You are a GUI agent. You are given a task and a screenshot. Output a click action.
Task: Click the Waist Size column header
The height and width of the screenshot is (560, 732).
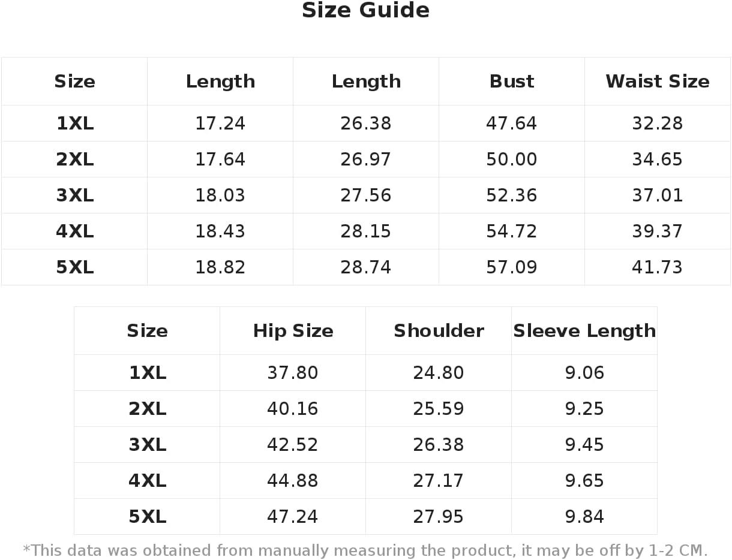click(658, 82)
